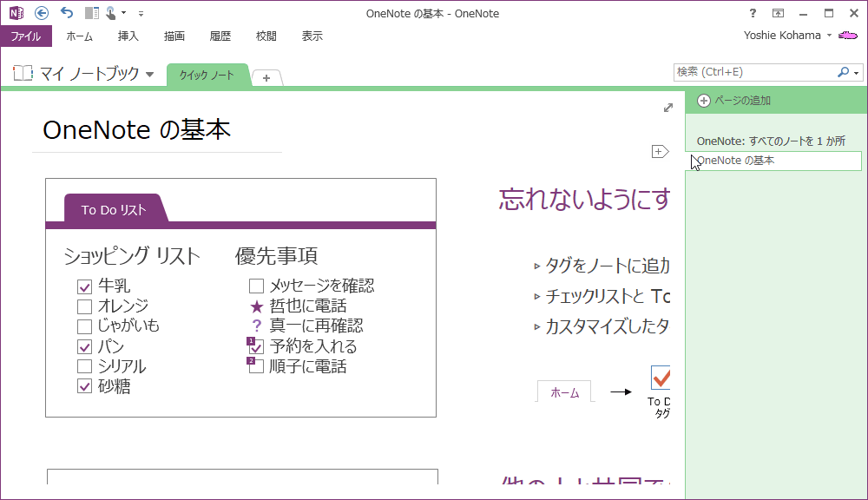Uncheck priority 1 box 予約を入れる
Viewport: 868px width, 500px height.
tap(255, 346)
